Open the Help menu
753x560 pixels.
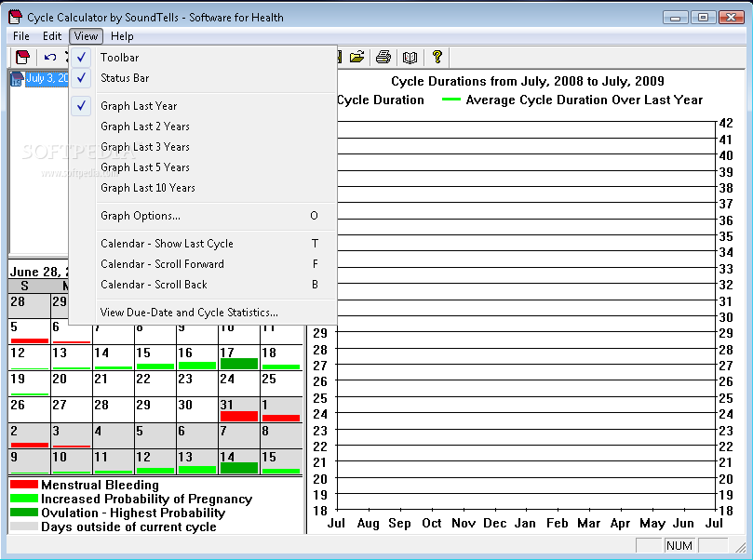[x=122, y=36]
